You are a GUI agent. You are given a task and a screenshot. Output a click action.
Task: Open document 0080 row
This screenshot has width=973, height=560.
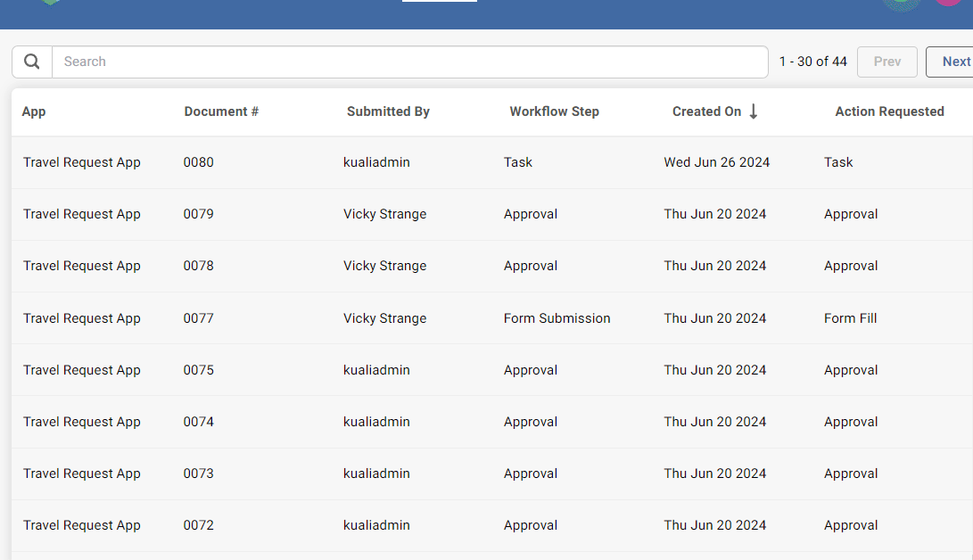(x=199, y=162)
